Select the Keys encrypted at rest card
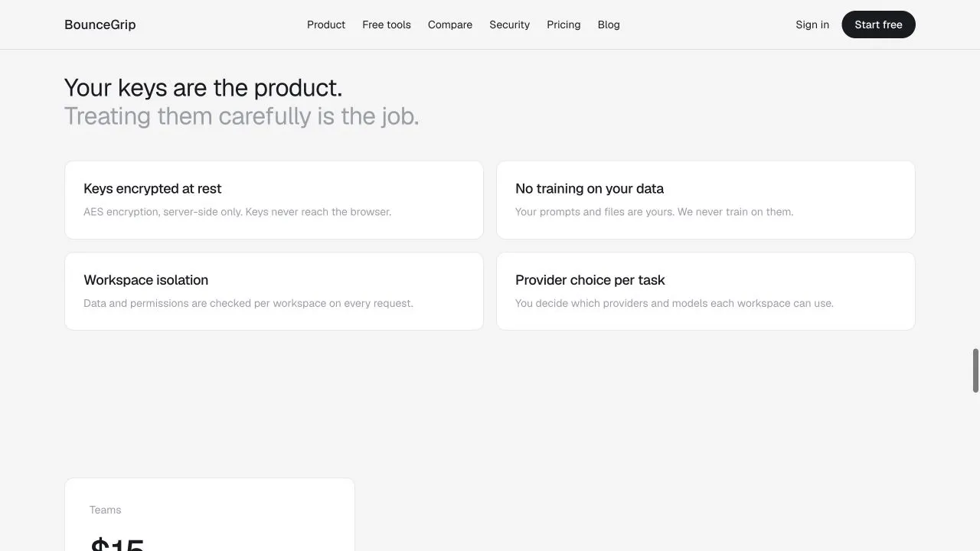Screen dimensions: 980x551 coord(274,200)
